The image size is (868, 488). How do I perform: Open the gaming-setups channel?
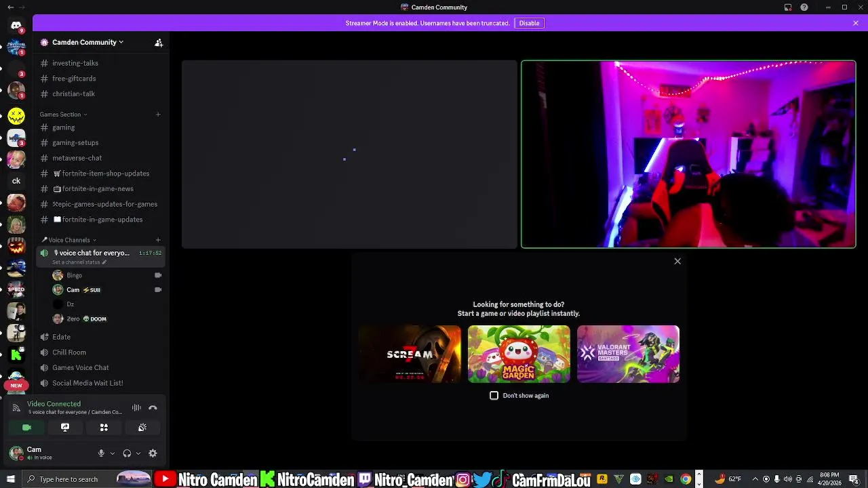pyautogui.click(x=102, y=143)
